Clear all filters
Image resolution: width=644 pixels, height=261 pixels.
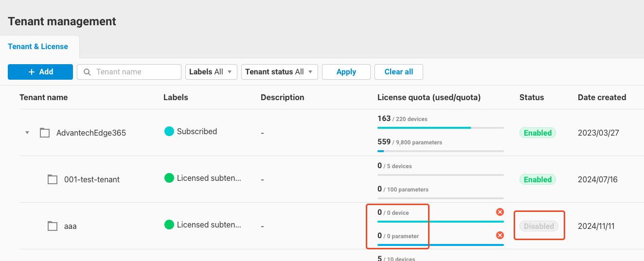(x=399, y=71)
